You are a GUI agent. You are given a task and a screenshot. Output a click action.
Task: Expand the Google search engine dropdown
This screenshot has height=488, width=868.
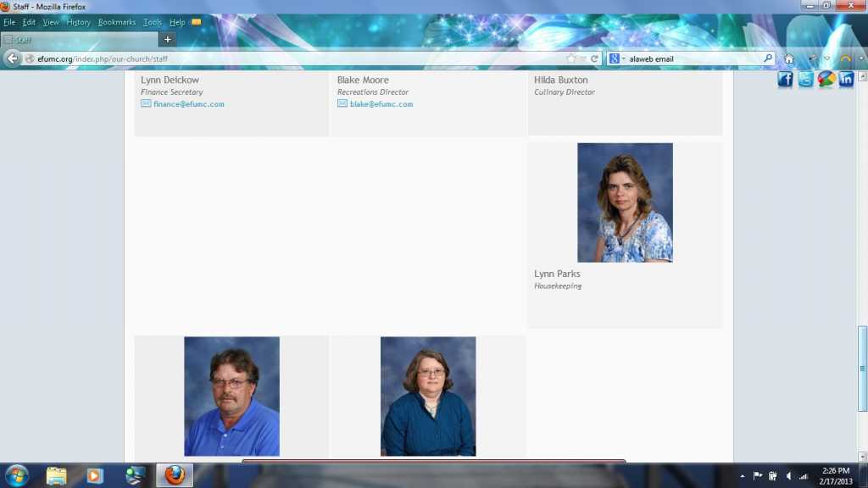[x=617, y=58]
